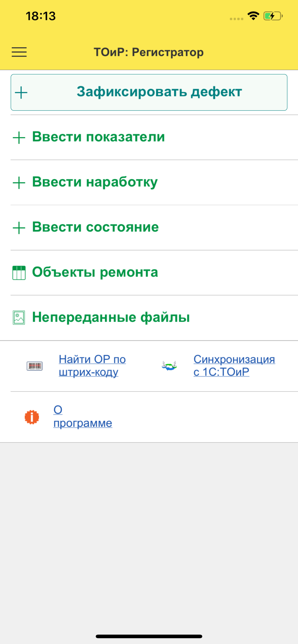Viewport: 298px width, 644px height.
Task: Tap plus icon next to Ввести наработку
Action: pos(19,183)
